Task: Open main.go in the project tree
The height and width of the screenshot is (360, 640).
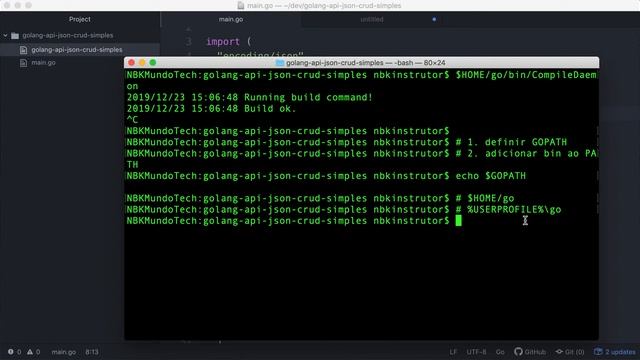Action: pyautogui.click(x=43, y=62)
